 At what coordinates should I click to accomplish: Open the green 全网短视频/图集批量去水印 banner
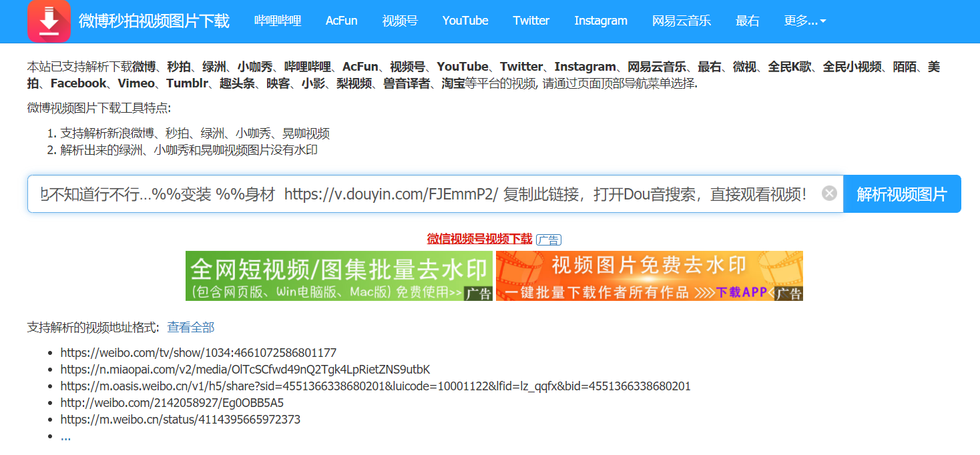point(339,276)
